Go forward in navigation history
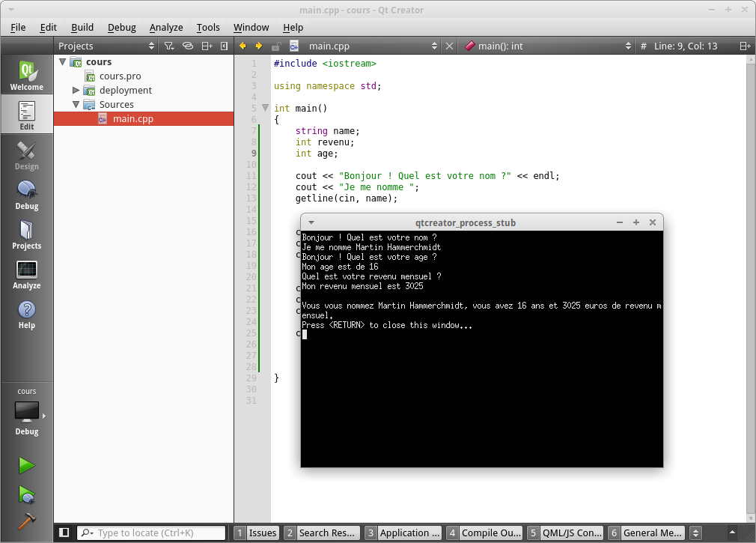 coord(259,46)
